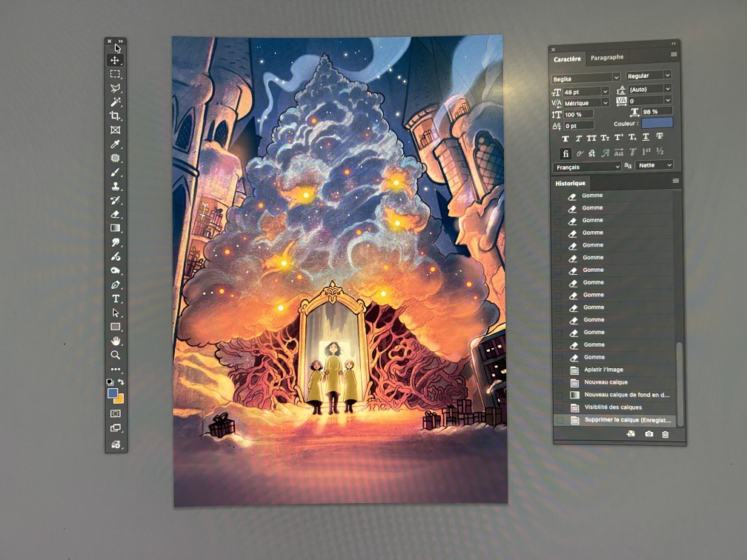
Task: Click the blue Couleur text color swatch
Action: pos(657,122)
